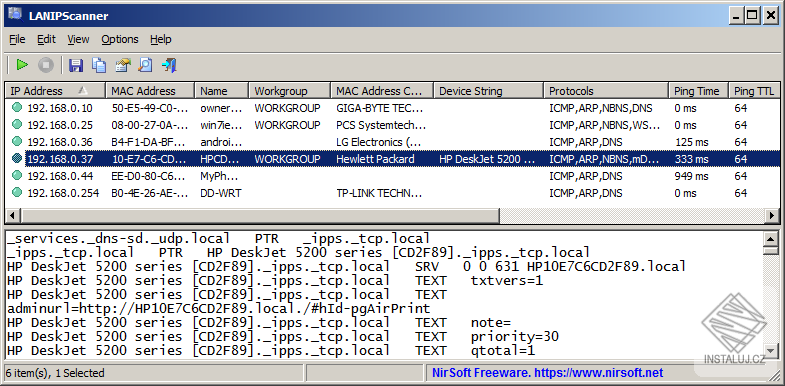Open the properties icon in the toolbar
The image size is (785, 386).
[122, 65]
